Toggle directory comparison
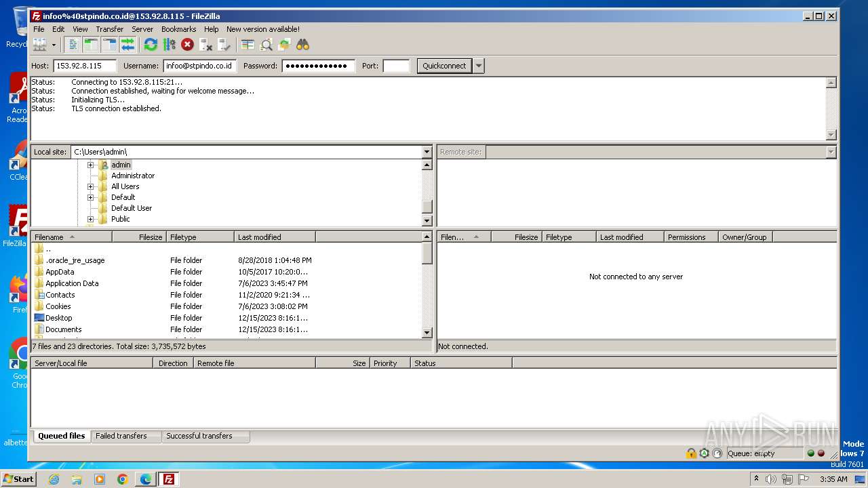Image resolution: width=868 pixels, height=488 pixels. (266, 45)
